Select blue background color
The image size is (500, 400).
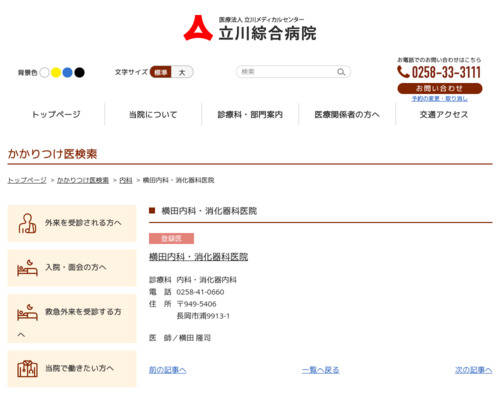click(68, 72)
